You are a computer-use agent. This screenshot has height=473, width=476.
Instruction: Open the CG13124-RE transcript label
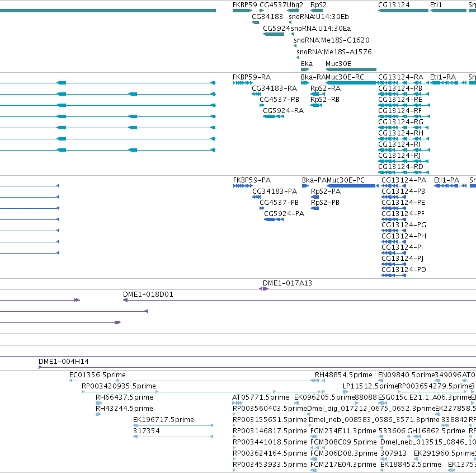coord(400,100)
